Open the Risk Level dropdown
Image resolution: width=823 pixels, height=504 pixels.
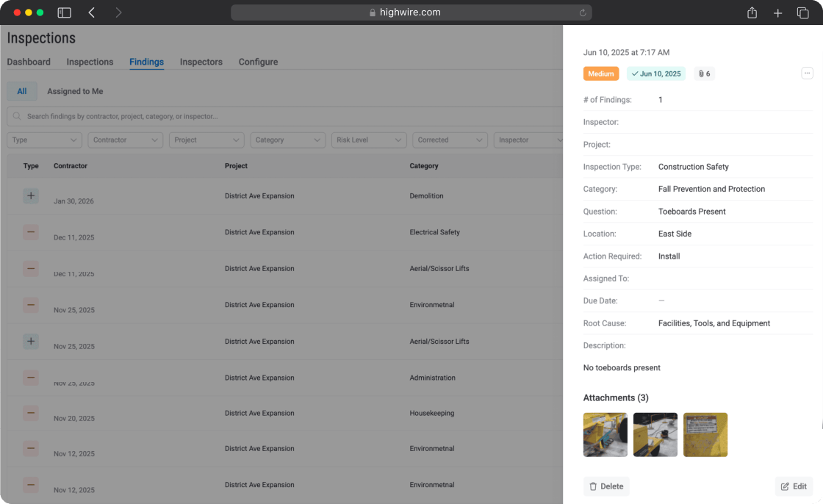point(369,140)
